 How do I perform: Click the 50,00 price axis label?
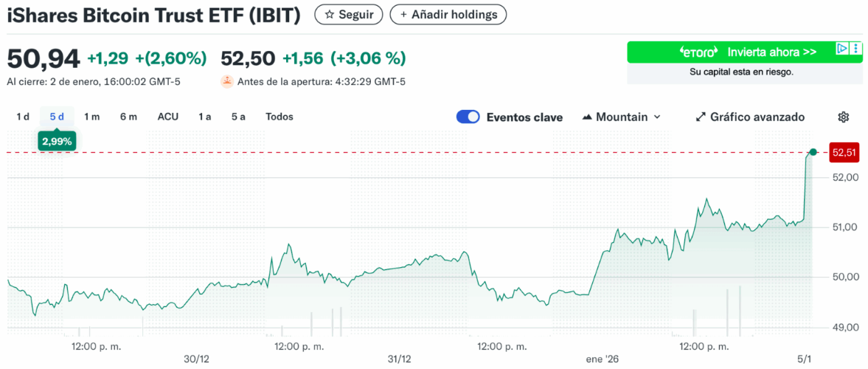[x=844, y=277]
